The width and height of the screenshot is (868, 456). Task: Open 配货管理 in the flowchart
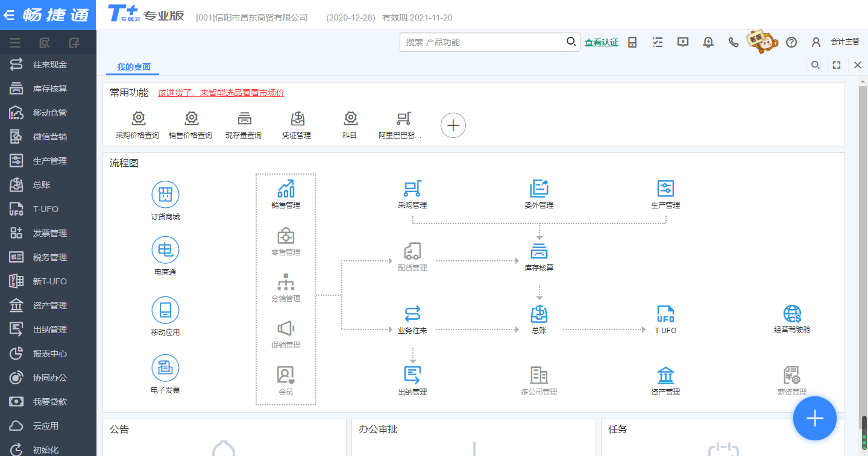pos(412,257)
